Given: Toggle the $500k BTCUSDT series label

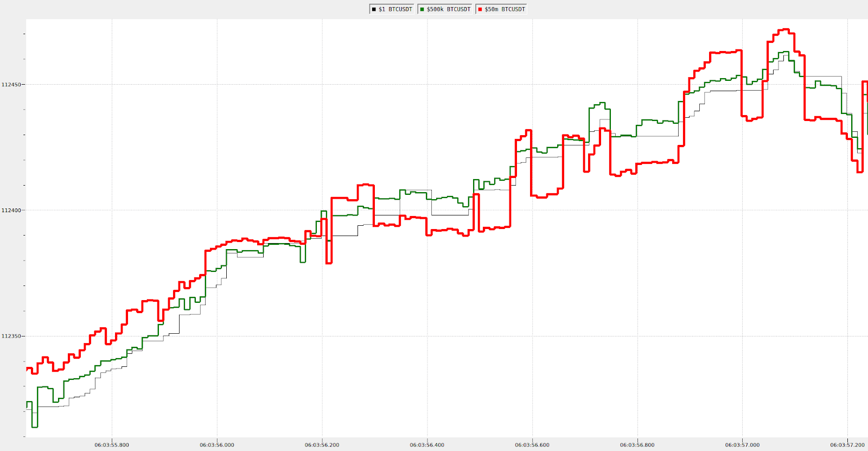Looking at the screenshot, I should 449,9.
